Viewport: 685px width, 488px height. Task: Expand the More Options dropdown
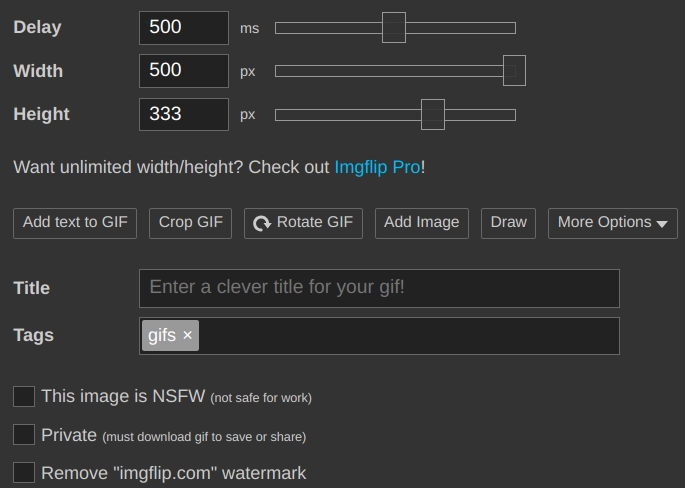612,223
